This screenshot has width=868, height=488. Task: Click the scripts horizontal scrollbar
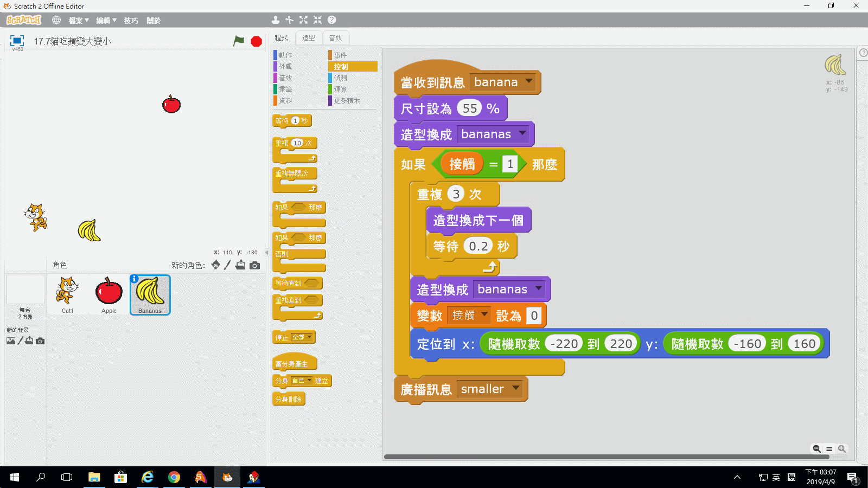click(607, 457)
